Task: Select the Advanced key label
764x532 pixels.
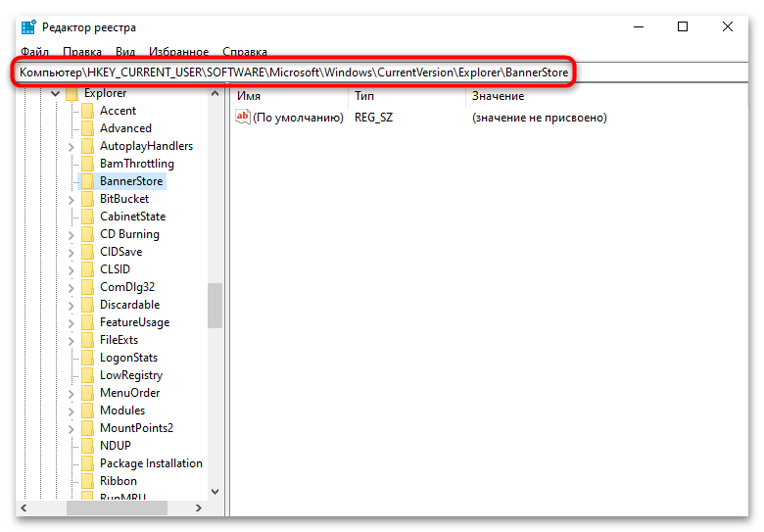Action: [x=125, y=128]
